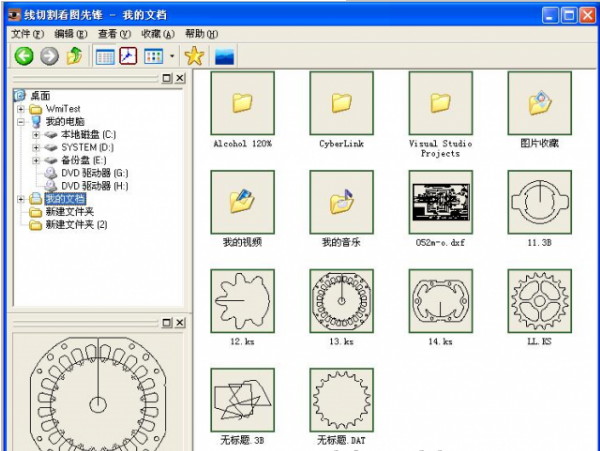The image size is (600, 451).
Task: Go up one folder level
Action: (73, 56)
